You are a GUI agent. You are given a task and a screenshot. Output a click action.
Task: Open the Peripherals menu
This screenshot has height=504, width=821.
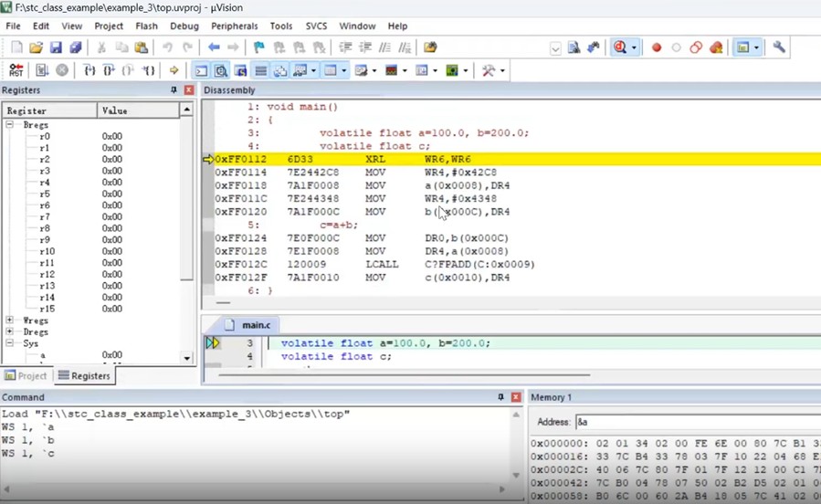click(x=234, y=26)
